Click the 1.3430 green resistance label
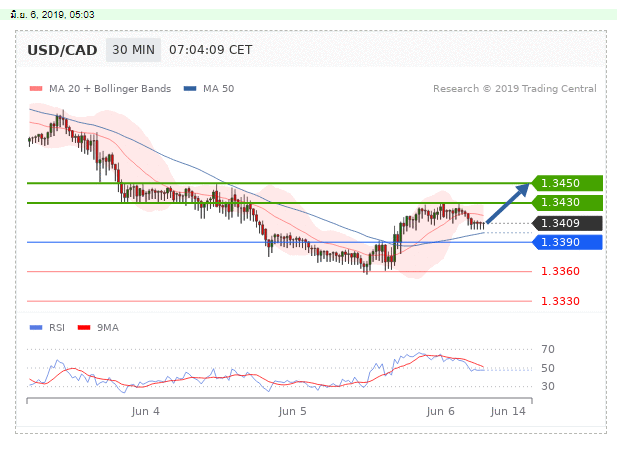 tap(567, 202)
